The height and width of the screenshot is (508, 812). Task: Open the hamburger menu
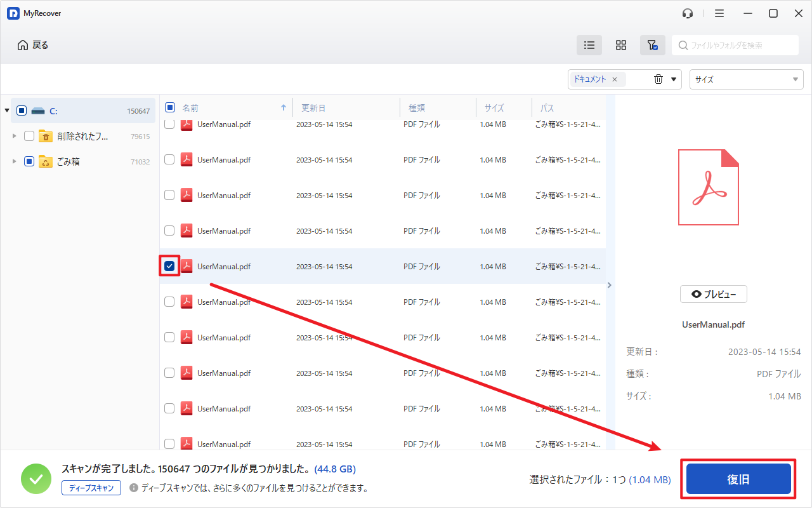[x=719, y=13]
